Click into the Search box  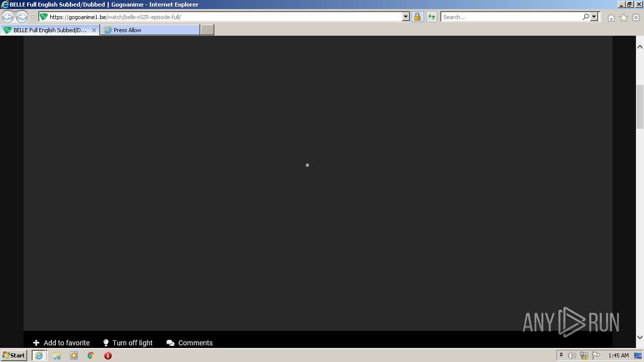tap(511, 17)
